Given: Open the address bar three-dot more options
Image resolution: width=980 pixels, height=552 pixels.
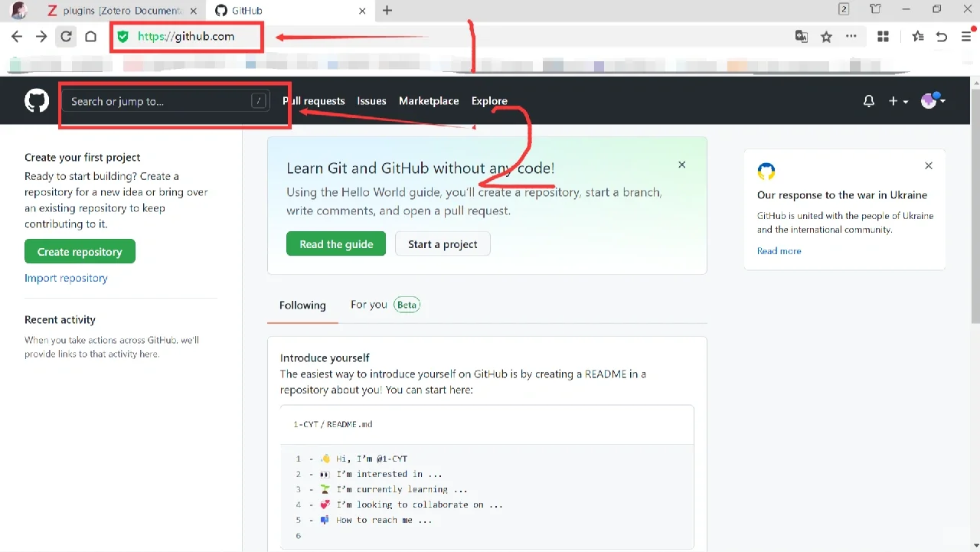Looking at the screenshot, I should pos(851,36).
